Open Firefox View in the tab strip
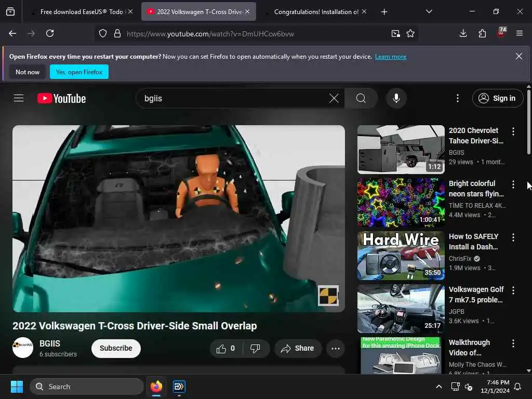Viewport: 532px width, 399px height. pos(10,12)
